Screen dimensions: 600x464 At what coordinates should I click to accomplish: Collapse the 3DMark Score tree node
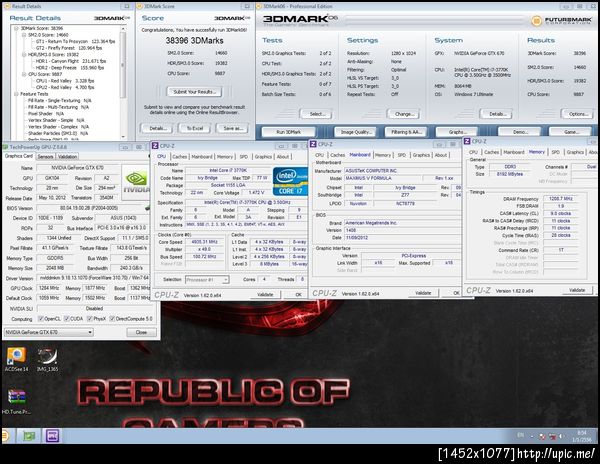tap(16, 28)
